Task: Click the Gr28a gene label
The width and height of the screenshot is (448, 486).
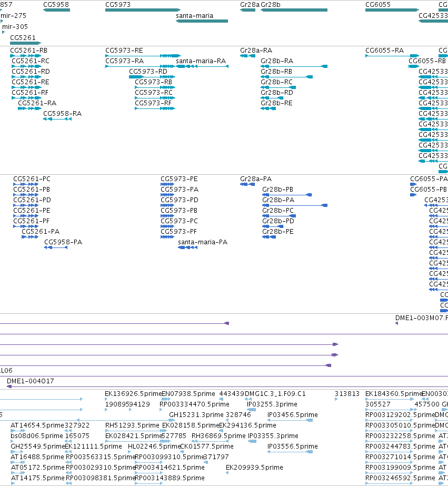Action: pyautogui.click(x=250, y=5)
